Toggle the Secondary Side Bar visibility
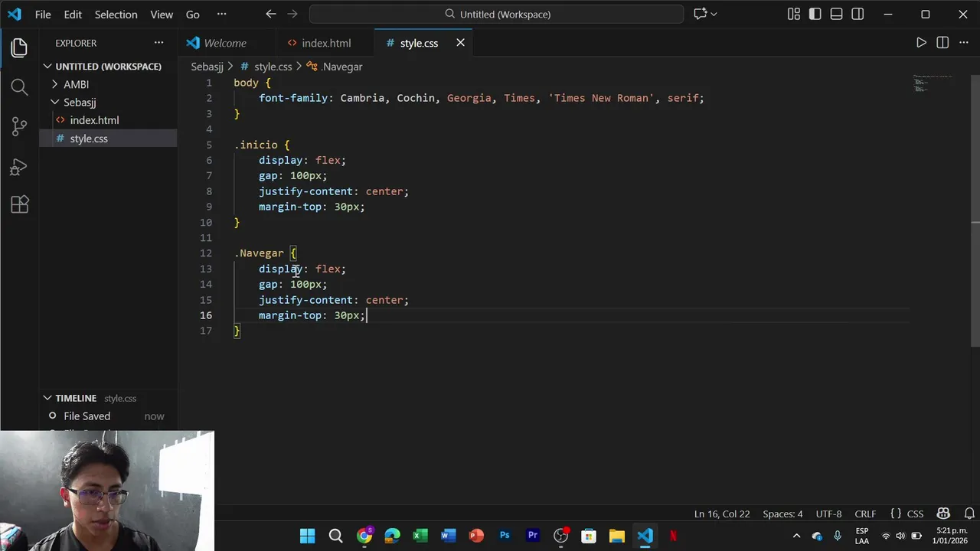980x551 pixels. [x=857, y=14]
